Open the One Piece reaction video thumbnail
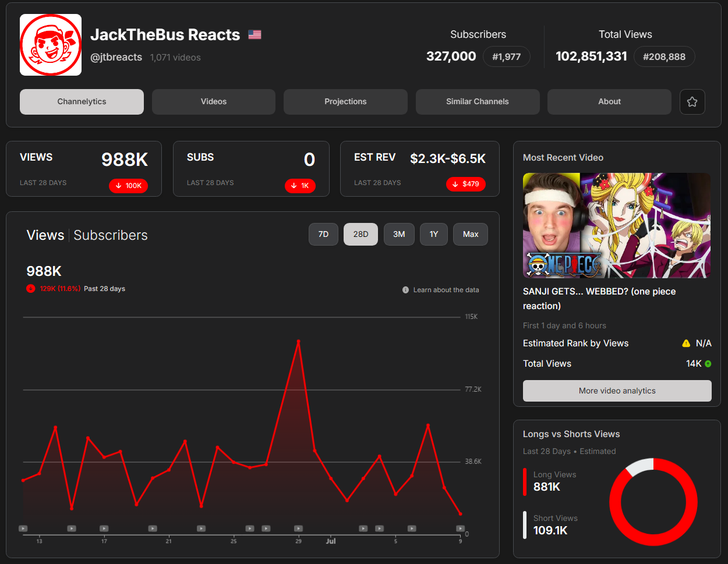Viewport: 728px width, 564px height. click(x=617, y=225)
